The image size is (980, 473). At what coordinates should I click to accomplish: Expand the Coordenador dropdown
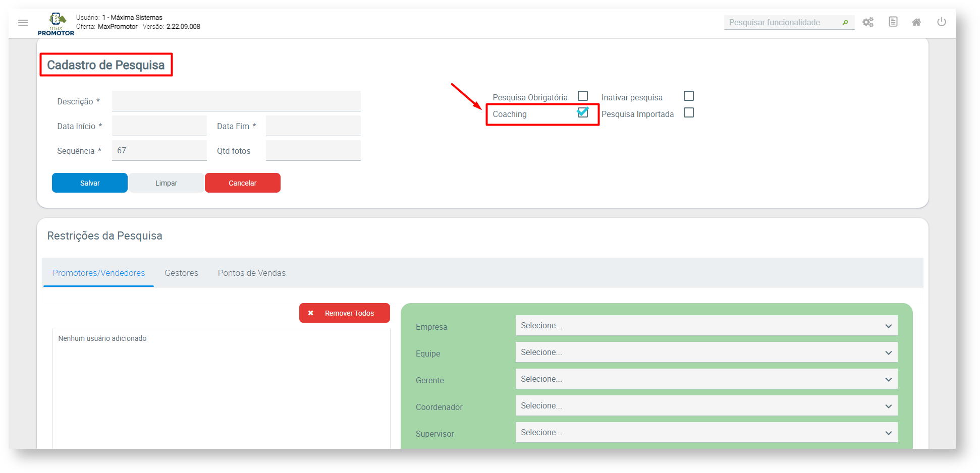(706, 406)
